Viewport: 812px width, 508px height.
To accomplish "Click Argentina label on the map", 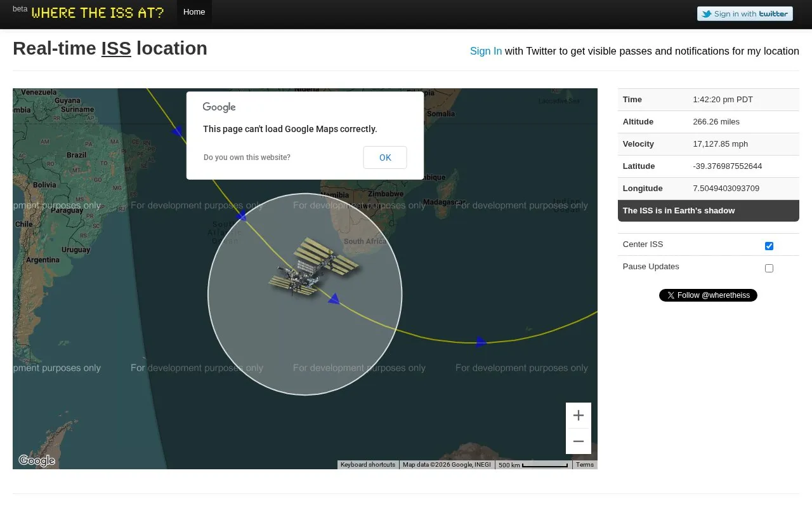I will tap(43, 260).
